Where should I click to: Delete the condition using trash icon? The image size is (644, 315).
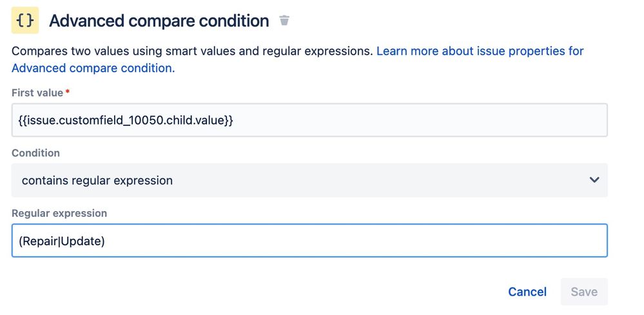pyautogui.click(x=284, y=21)
